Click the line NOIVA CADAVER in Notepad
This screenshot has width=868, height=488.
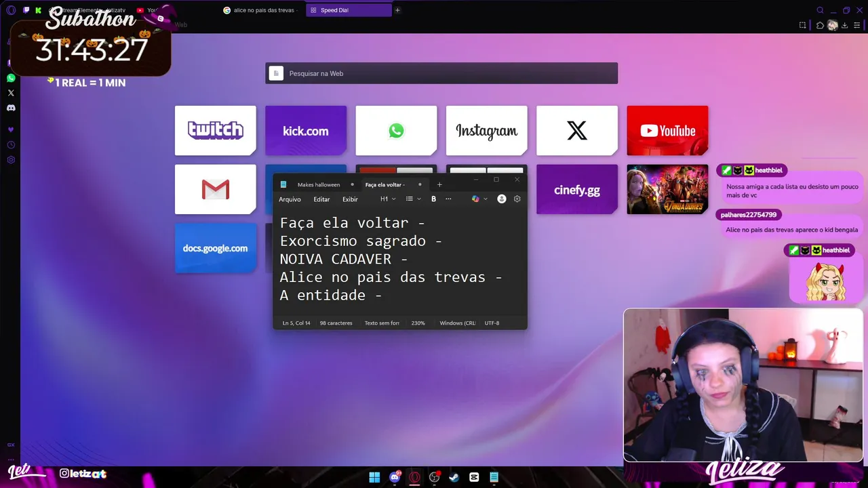(344, 259)
